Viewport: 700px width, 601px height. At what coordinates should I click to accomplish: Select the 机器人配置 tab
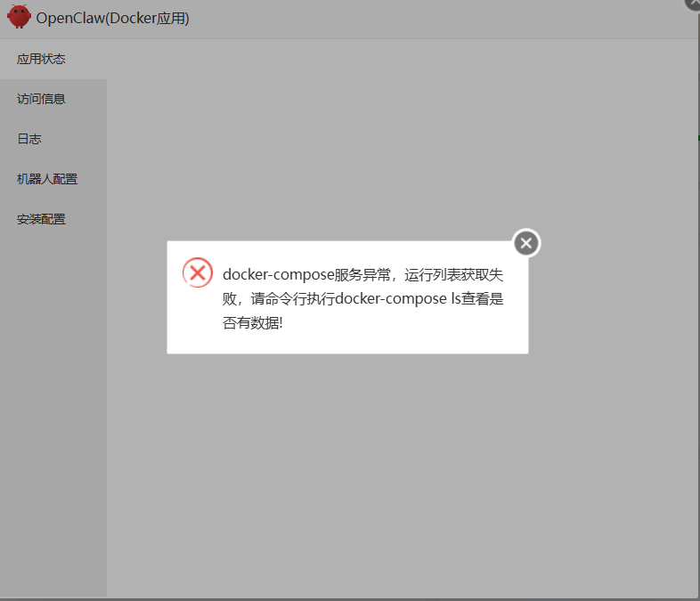[x=53, y=179]
